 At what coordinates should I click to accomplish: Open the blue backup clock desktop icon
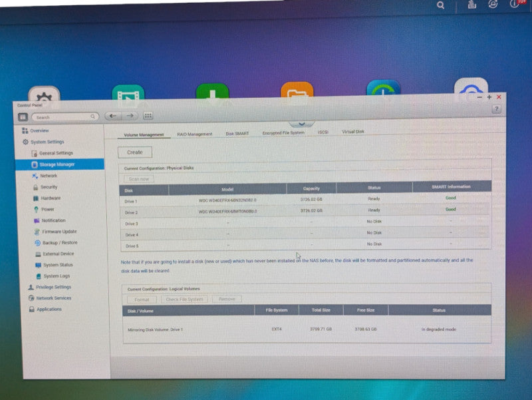(x=384, y=87)
